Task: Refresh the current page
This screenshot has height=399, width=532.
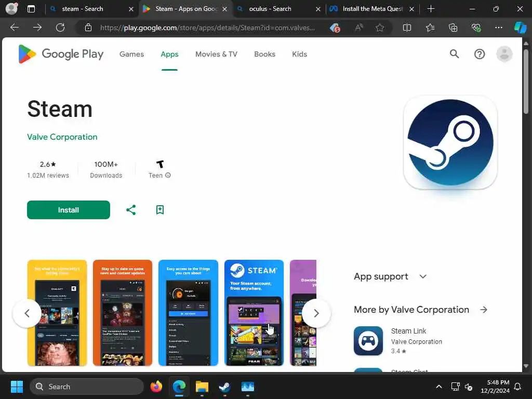Action: (60, 28)
